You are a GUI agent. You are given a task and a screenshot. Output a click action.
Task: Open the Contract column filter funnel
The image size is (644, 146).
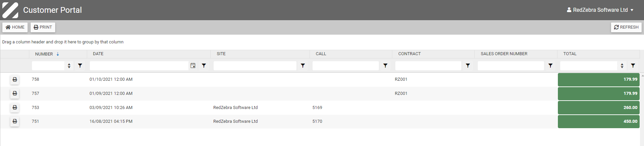pyautogui.click(x=468, y=66)
